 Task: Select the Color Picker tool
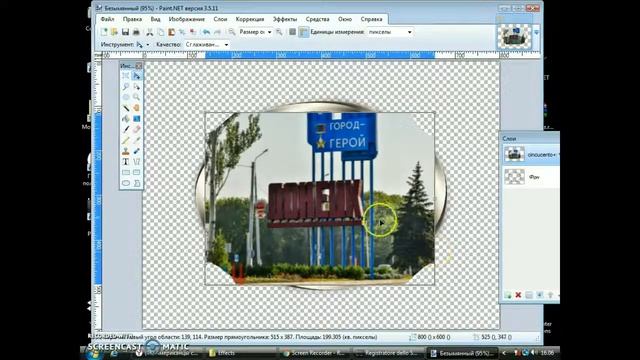pos(136,140)
